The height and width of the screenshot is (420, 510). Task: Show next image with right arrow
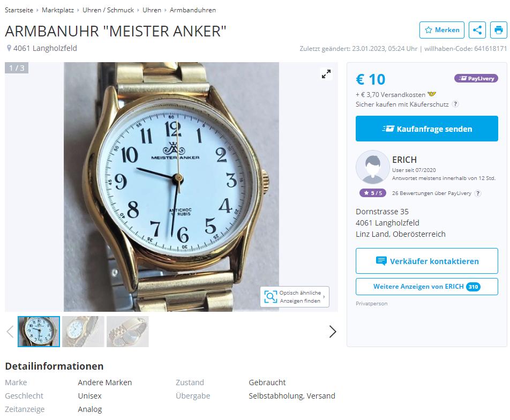click(332, 332)
